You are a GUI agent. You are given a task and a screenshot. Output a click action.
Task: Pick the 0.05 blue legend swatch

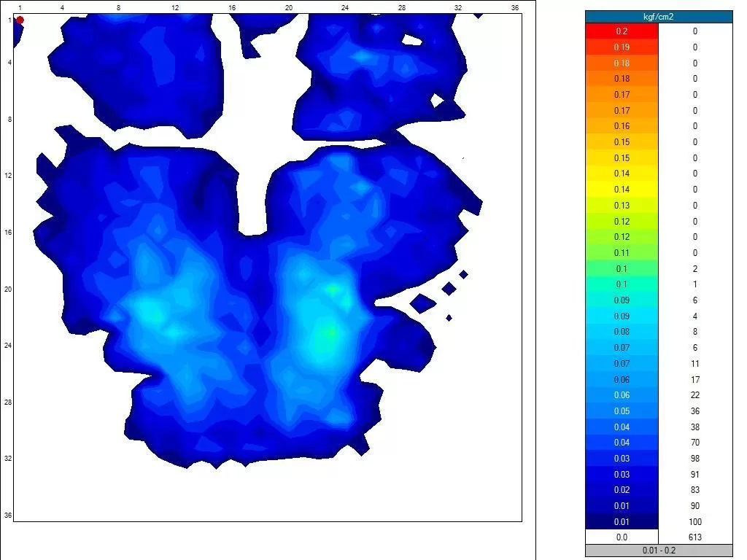[x=622, y=411]
